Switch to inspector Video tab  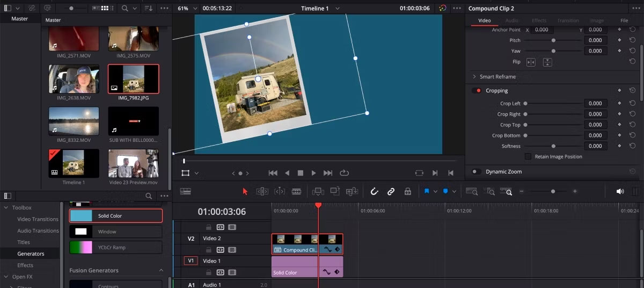click(485, 20)
